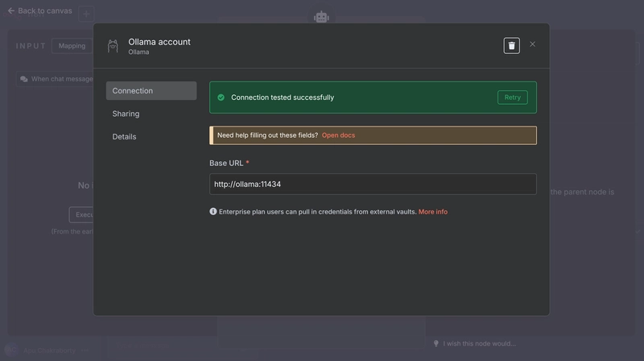Click the Ollama llama logo icon

pos(113,46)
